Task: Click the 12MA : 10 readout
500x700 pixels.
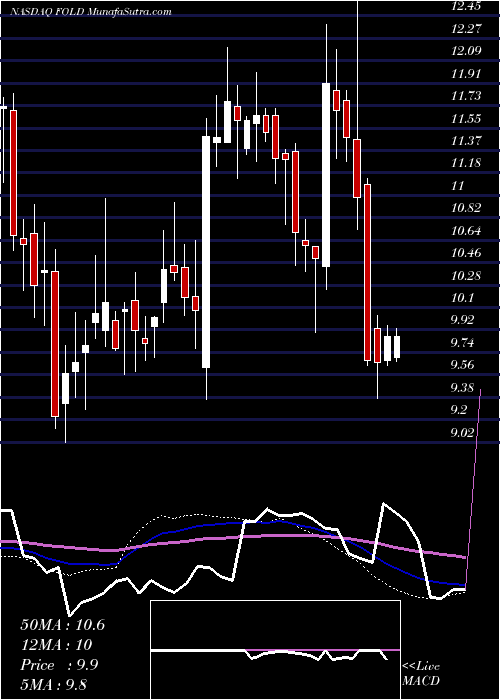Action: click(56, 645)
